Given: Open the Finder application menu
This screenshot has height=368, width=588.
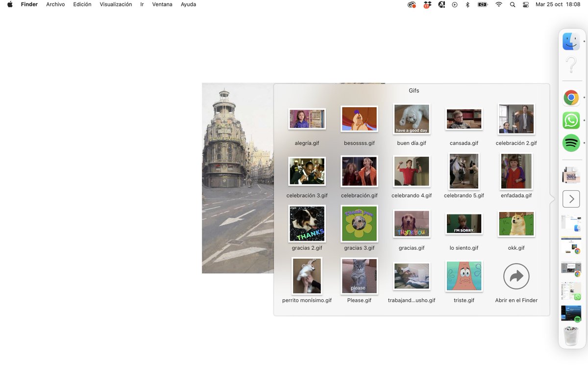Looking at the screenshot, I should [x=29, y=4].
